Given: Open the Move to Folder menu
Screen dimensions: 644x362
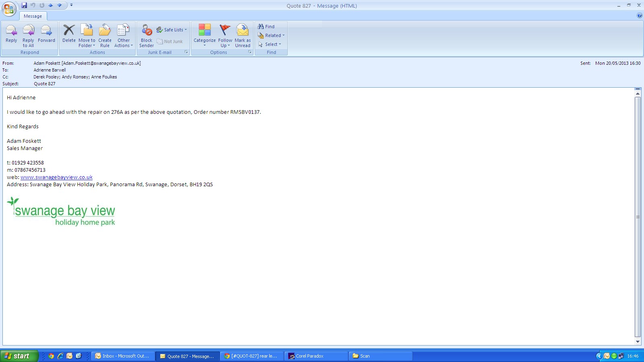Looking at the screenshot, I should coord(87,35).
